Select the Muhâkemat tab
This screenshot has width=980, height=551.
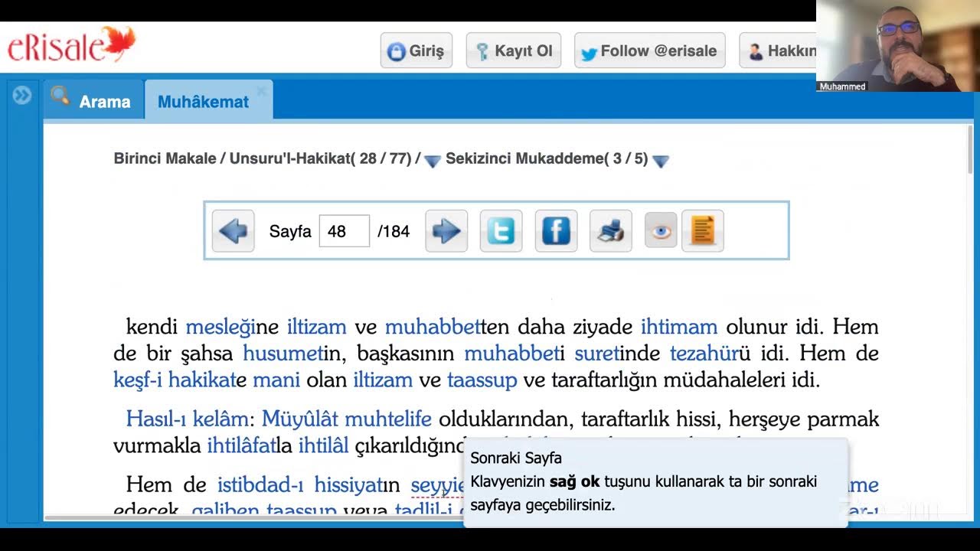tap(203, 102)
